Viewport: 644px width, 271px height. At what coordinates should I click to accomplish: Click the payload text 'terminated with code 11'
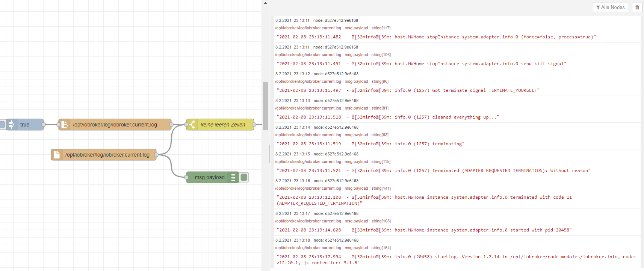tap(541, 197)
